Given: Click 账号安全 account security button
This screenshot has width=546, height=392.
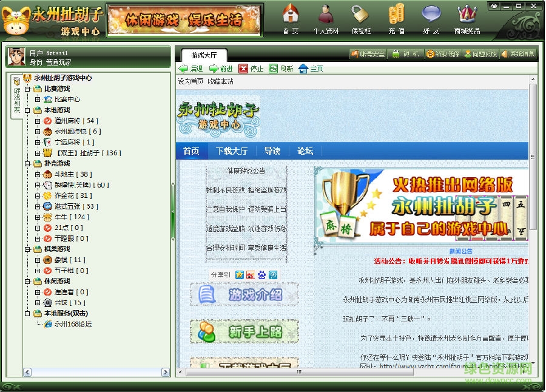Looking at the screenshot, I should click(368, 54).
